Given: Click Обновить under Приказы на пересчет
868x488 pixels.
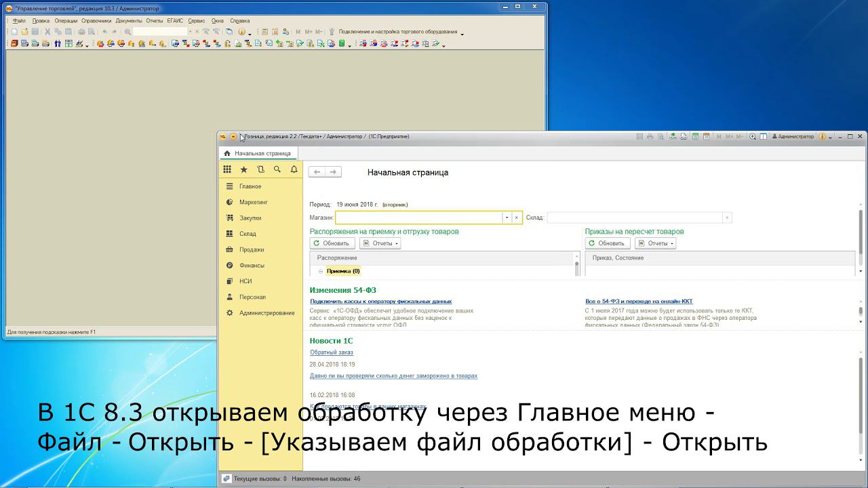Looking at the screenshot, I should [608, 243].
